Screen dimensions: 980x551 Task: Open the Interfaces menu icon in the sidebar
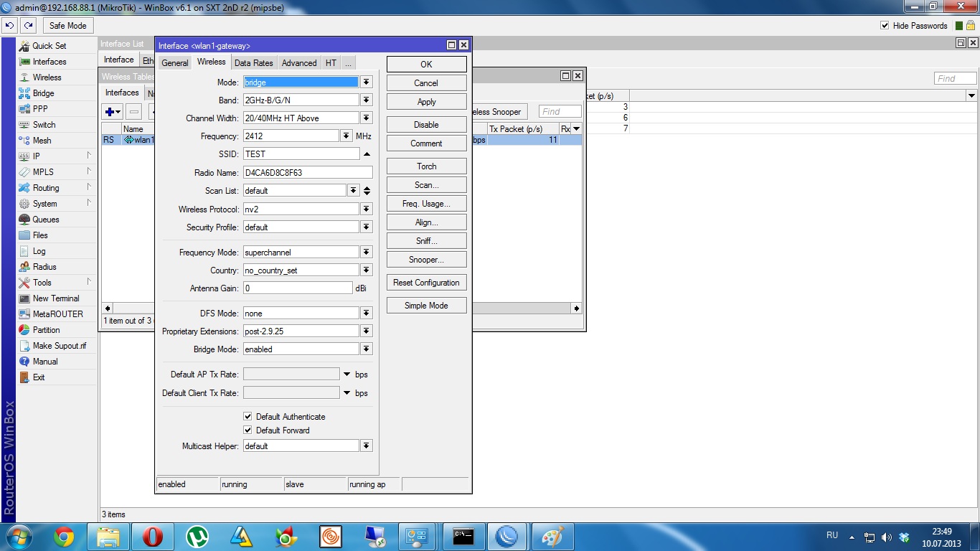coord(25,62)
